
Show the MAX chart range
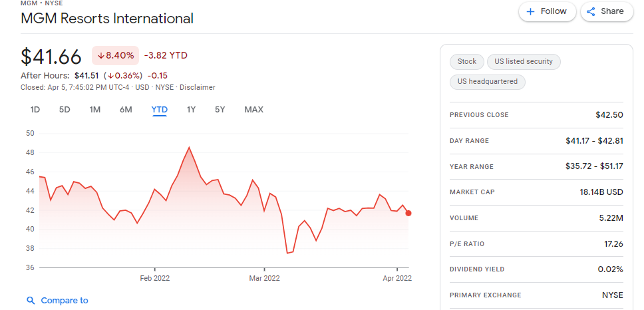254,110
